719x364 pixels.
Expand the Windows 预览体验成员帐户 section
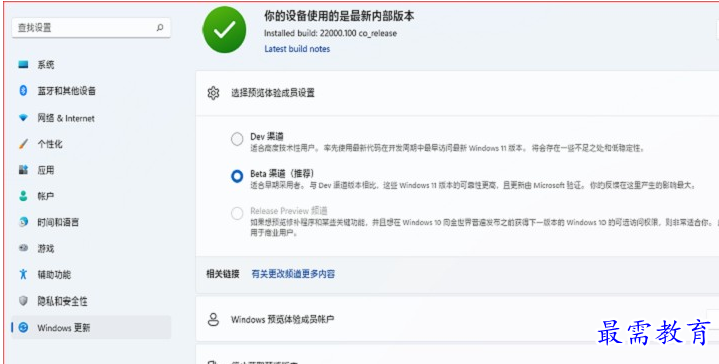pos(457,319)
